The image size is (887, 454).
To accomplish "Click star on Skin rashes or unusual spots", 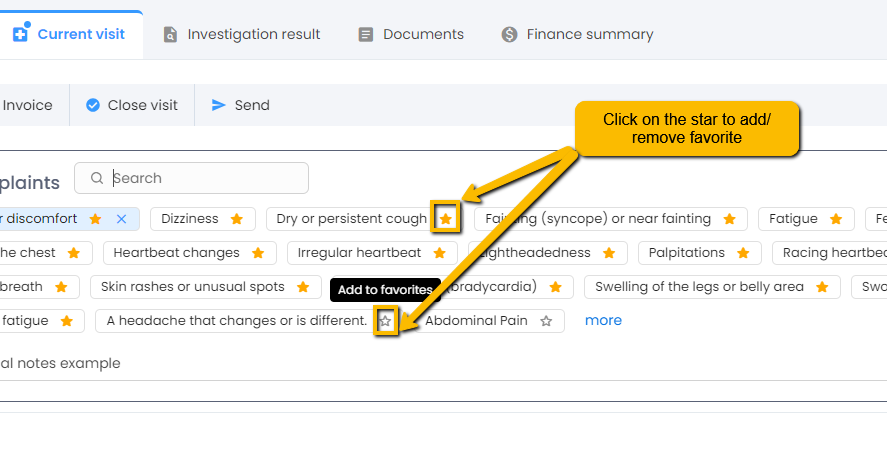I will [x=302, y=287].
